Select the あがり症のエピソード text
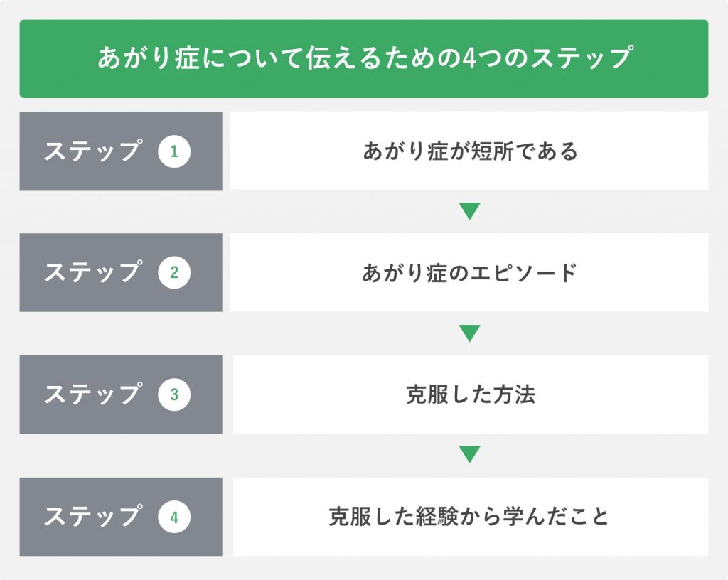Viewport: 728px width, 580px height. pos(470,273)
